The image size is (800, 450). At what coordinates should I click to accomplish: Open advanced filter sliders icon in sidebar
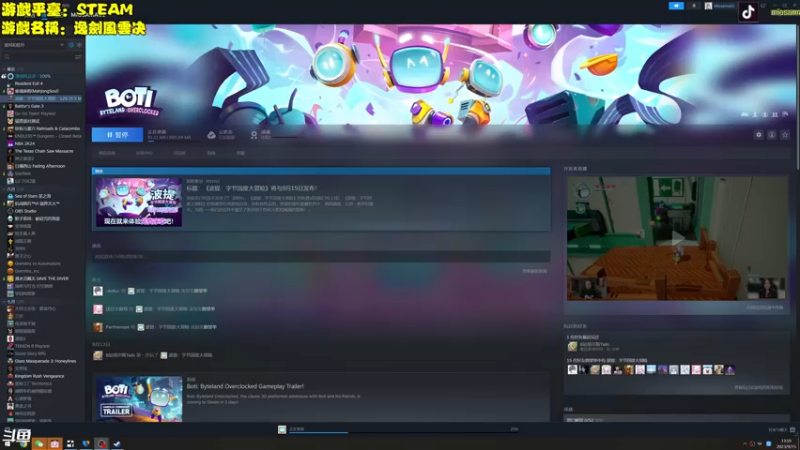(78, 57)
